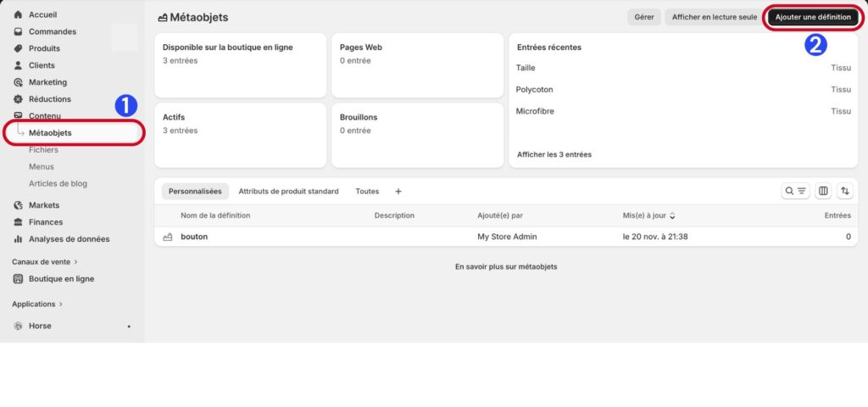This screenshot has width=868, height=407.
Task: Click My Store Admin cell
Action: [507, 237]
